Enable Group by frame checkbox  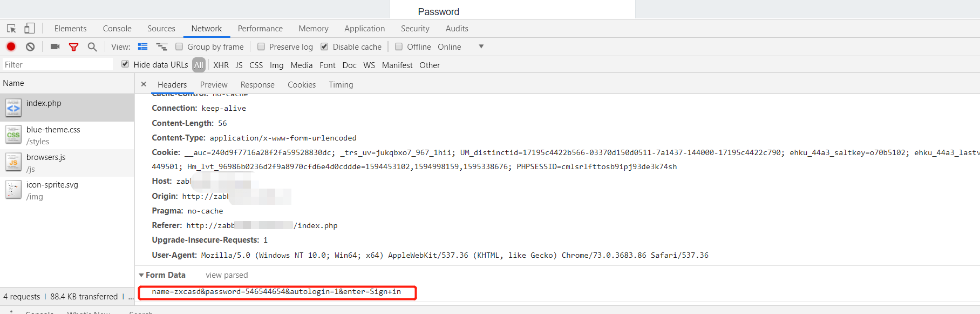coord(179,47)
